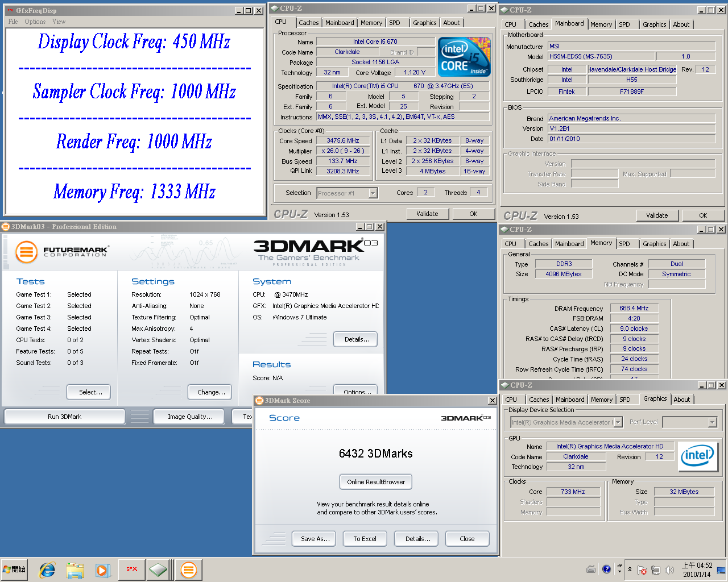Close the Score dialog with Close button
This screenshot has height=582, width=728.
click(x=467, y=539)
